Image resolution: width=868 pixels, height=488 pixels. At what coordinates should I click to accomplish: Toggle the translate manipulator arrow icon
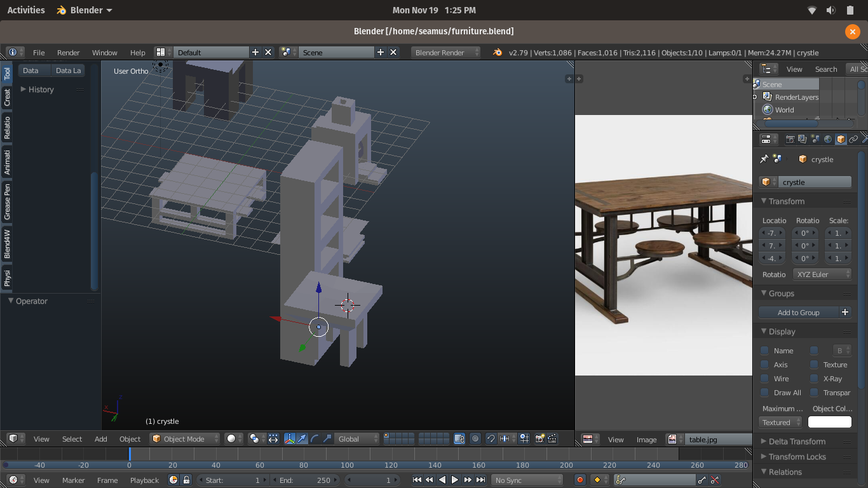pyautogui.click(x=302, y=438)
